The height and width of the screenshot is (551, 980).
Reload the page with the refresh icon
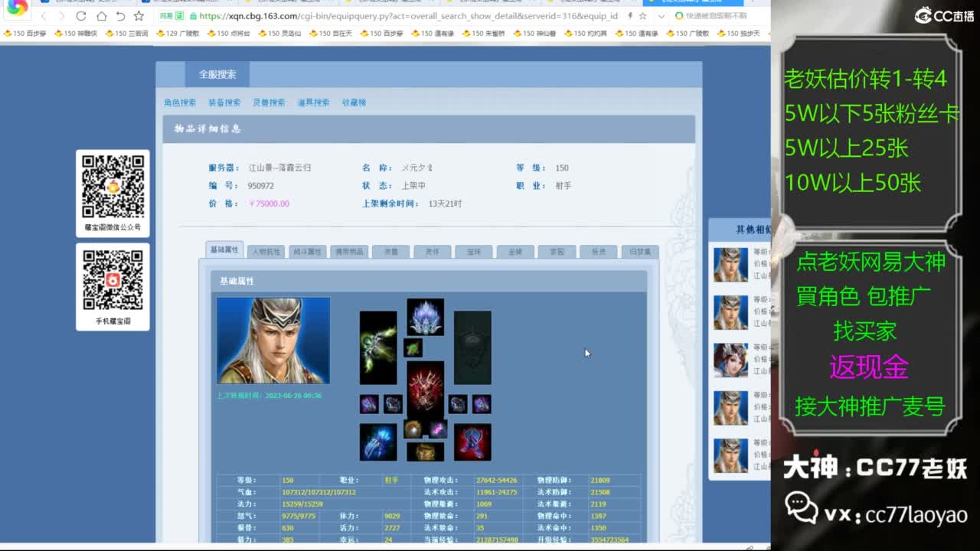click(x=81, y=16)
